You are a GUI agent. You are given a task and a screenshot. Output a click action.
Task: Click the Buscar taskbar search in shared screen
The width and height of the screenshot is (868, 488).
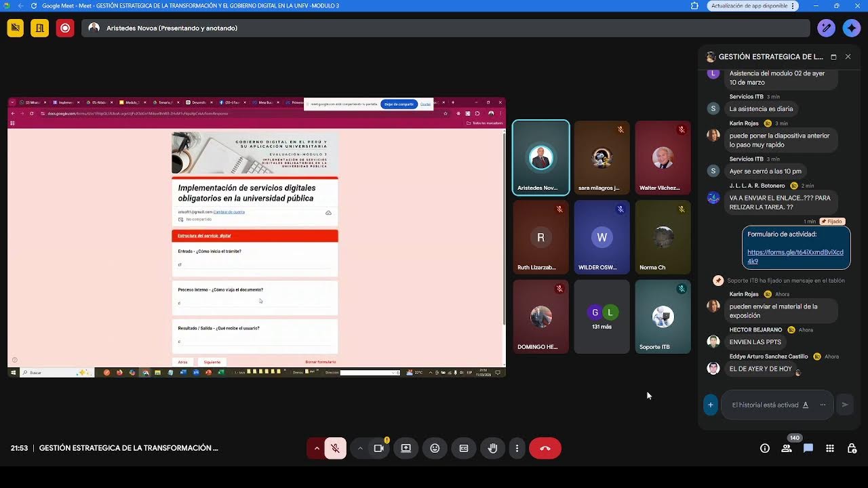click(57, 372)
